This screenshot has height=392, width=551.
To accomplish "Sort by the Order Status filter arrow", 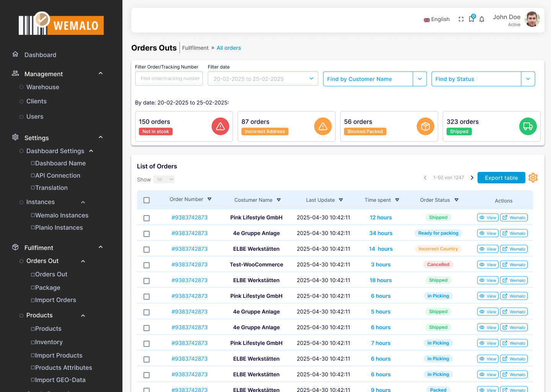I will click(456, 199).
